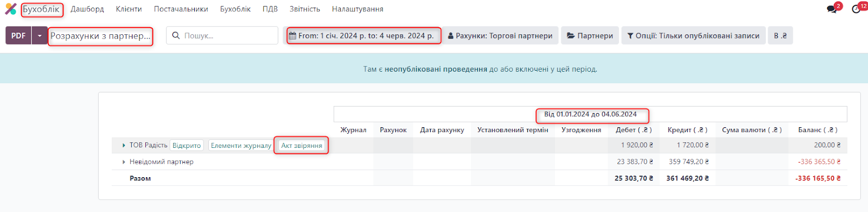
Task: Click the Баланс column header
Action: (x=818, y=130)
